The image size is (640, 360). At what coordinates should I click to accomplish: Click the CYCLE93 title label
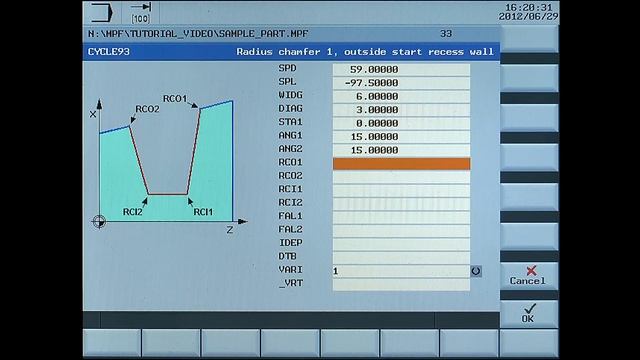109,52
